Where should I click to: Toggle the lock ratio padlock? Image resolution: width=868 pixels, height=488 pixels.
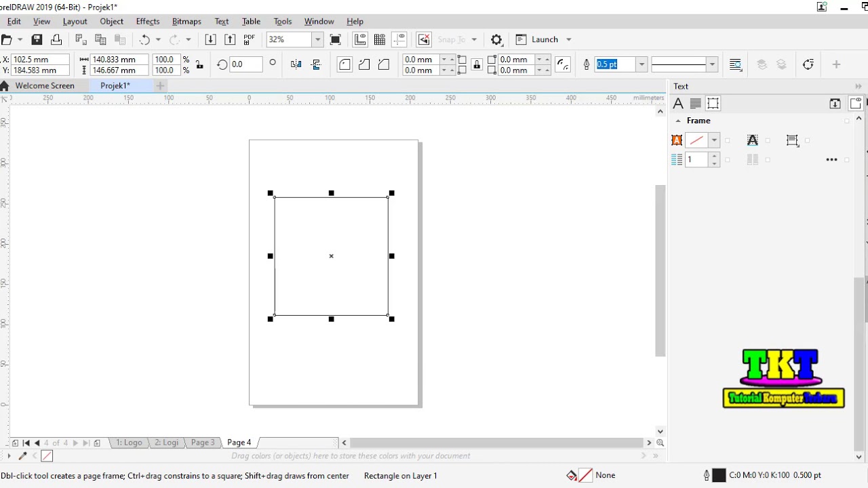(199, 65)
